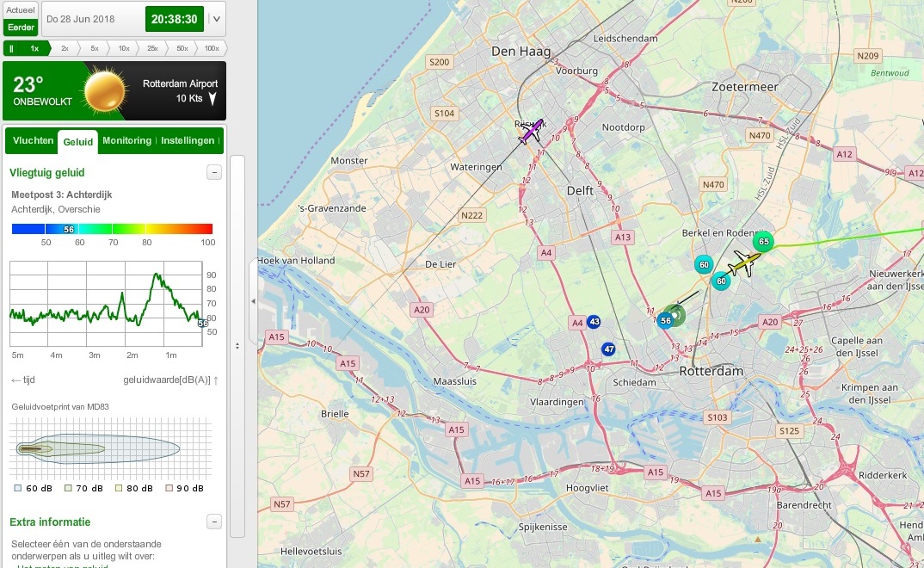Click the 90 dB legend swatch
Image resolution: width=924 pixels, height=568 pixels.
(x=169, y=488)
